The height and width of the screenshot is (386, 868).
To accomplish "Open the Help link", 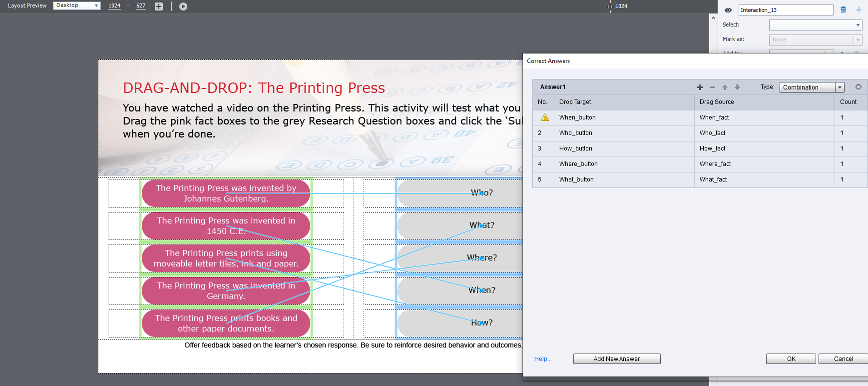I will [542, 359].
